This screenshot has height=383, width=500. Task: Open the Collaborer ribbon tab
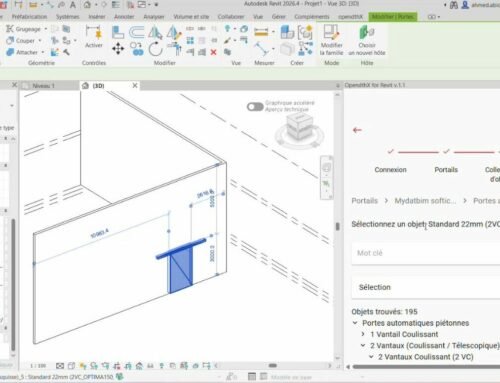(231, 16)
